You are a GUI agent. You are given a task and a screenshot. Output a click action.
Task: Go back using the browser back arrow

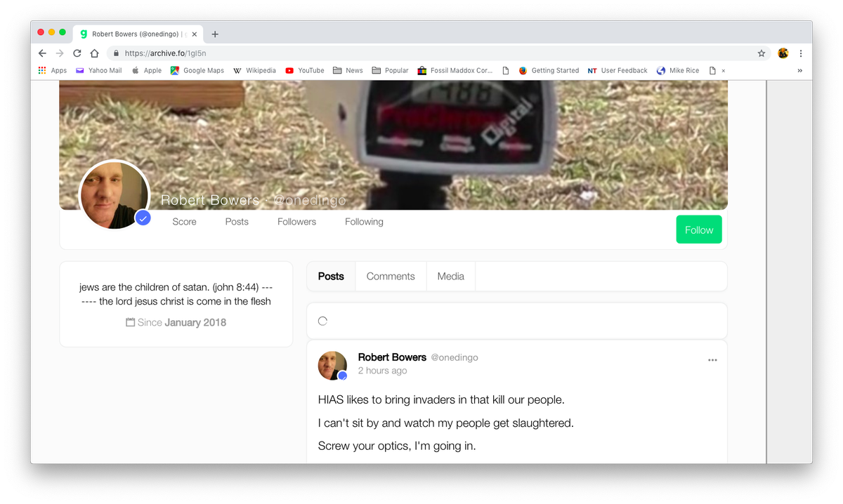pos(42,53)
